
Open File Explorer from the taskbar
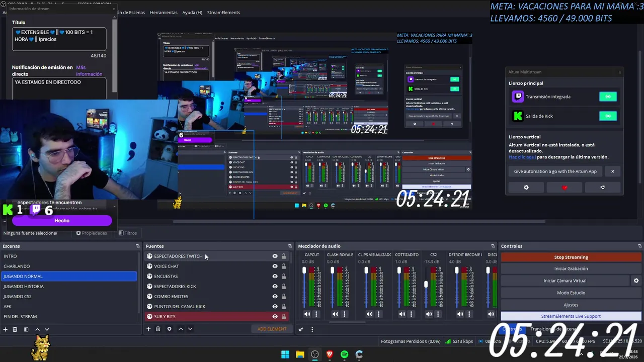(x=300, y=354)
